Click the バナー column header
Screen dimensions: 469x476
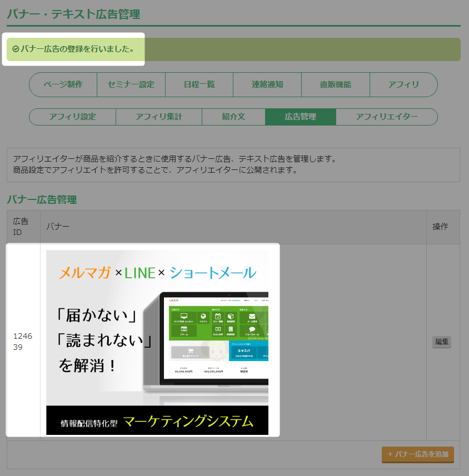coord(233,227)
